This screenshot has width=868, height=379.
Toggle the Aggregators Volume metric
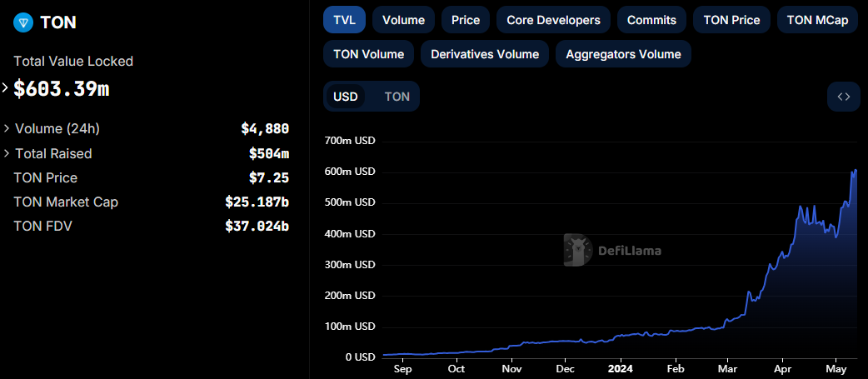click(623, 54)
